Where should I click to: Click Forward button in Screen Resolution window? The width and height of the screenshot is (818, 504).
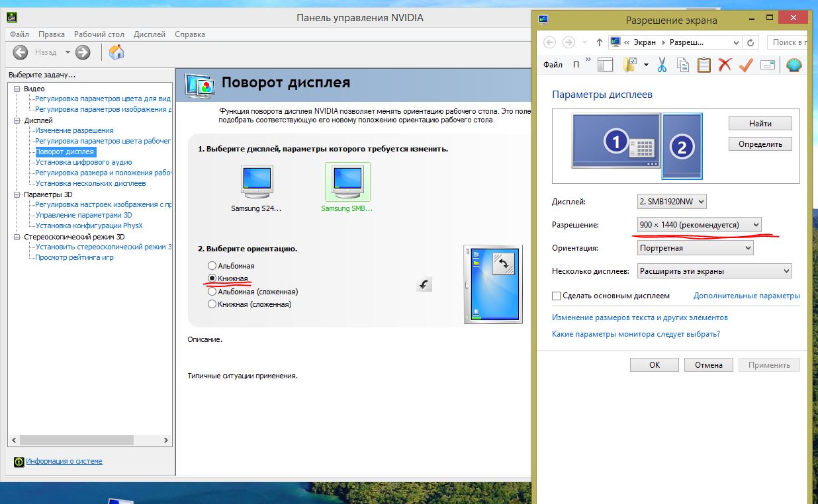click(568, 42)
